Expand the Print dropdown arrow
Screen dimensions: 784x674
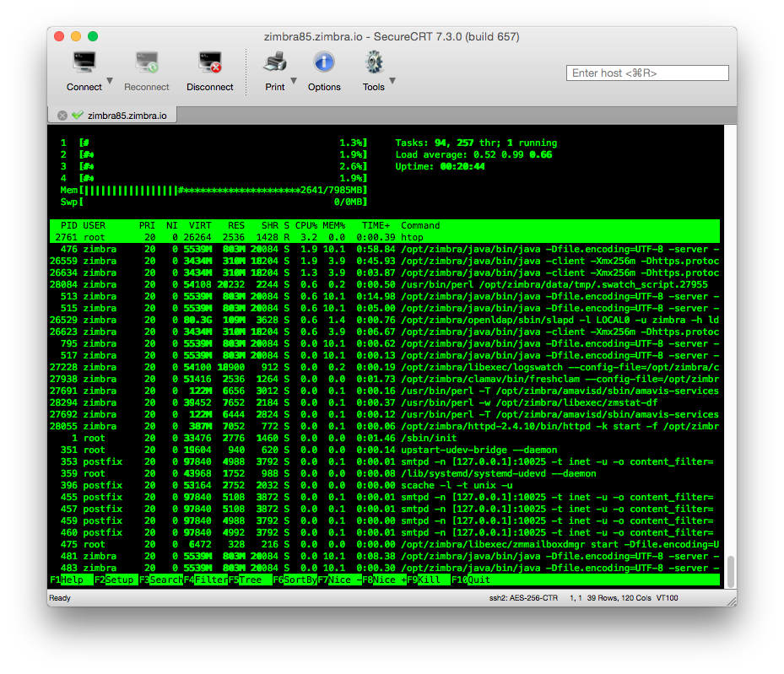click(x=294, y=80)
